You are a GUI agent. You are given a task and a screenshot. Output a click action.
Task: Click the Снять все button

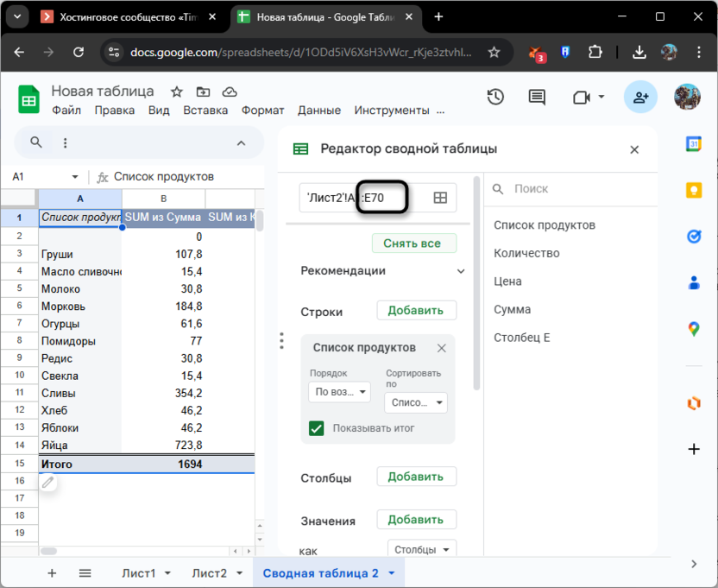pyautogui.click(x=413, y=243)
